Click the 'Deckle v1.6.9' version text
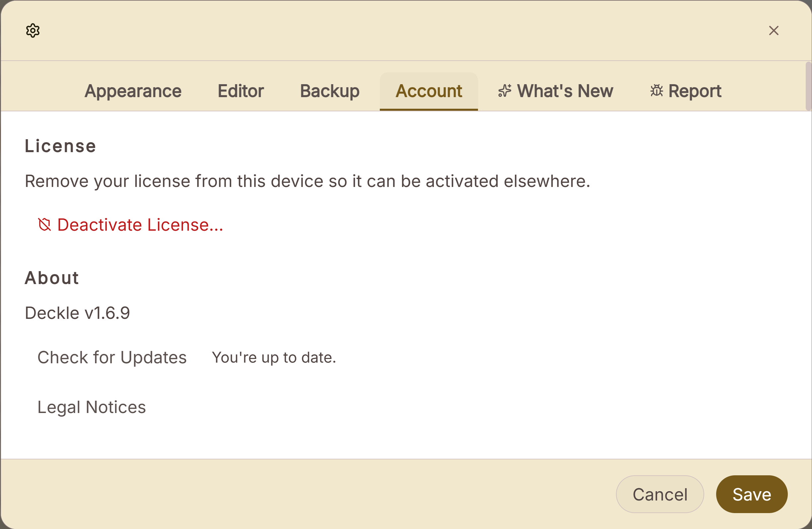 (77, 313)
